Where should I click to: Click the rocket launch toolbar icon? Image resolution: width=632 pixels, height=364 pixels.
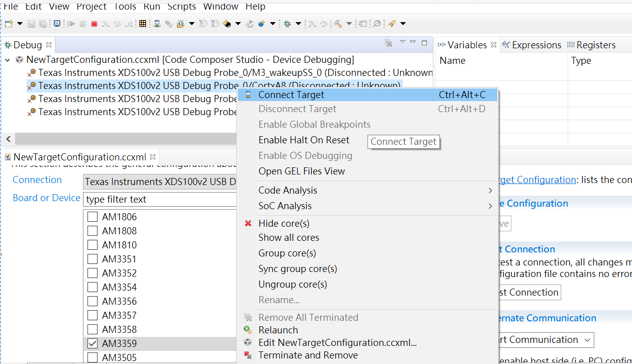point(391,24)
